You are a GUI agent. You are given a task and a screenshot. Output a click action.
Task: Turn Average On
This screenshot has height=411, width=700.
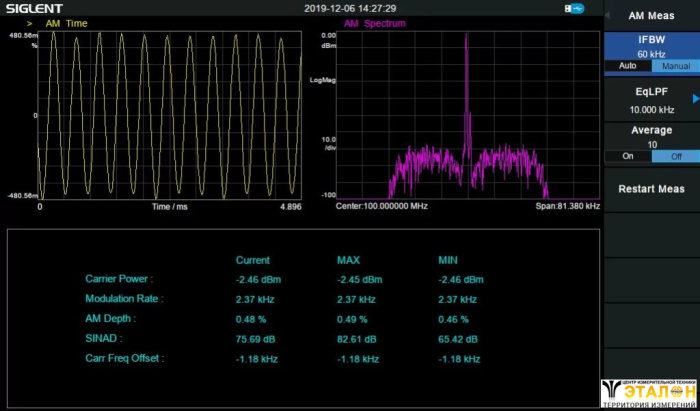coord(627,156)
